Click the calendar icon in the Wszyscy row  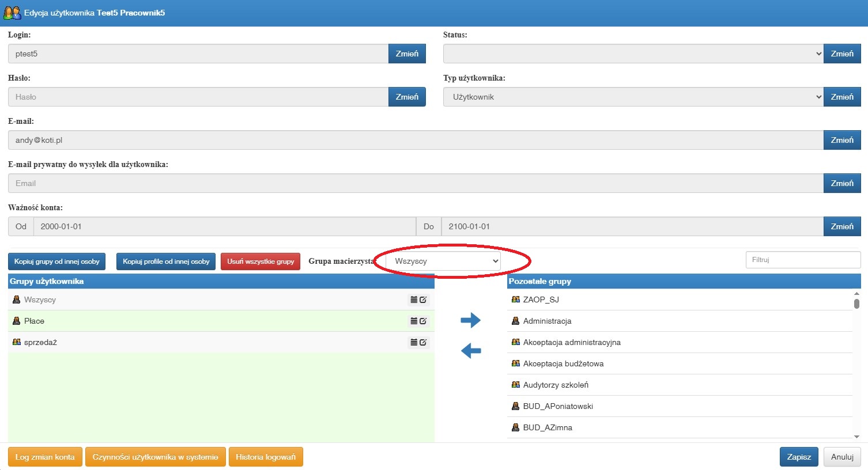[x=414, y=300]
